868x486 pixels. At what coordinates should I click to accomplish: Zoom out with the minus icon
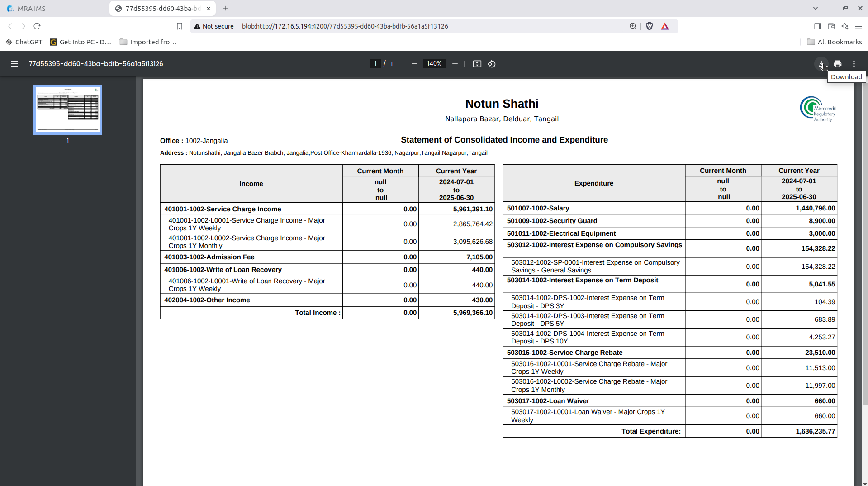point(414,64)
